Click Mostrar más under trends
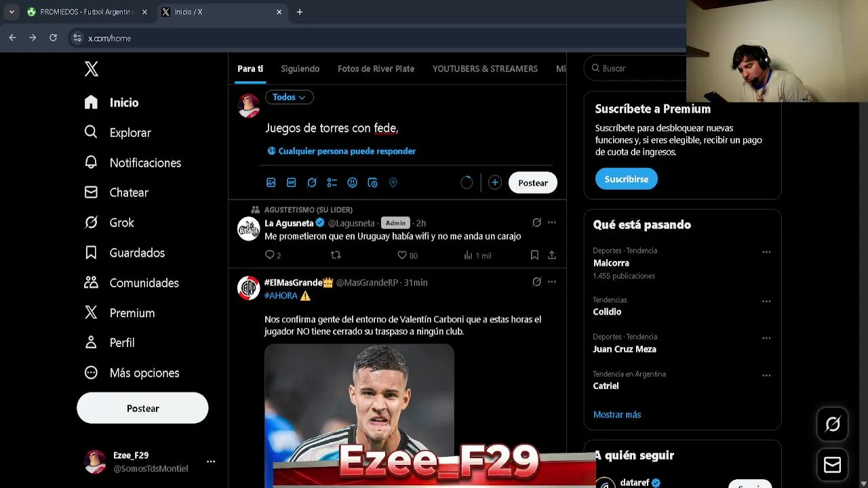The image size is (868, 488). 617,415
